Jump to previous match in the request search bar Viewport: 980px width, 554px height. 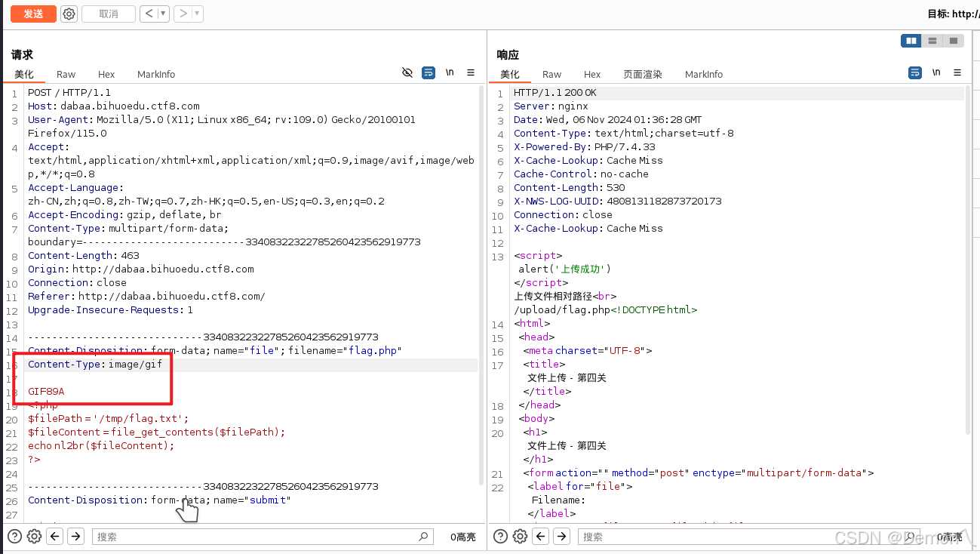(54, 537)
